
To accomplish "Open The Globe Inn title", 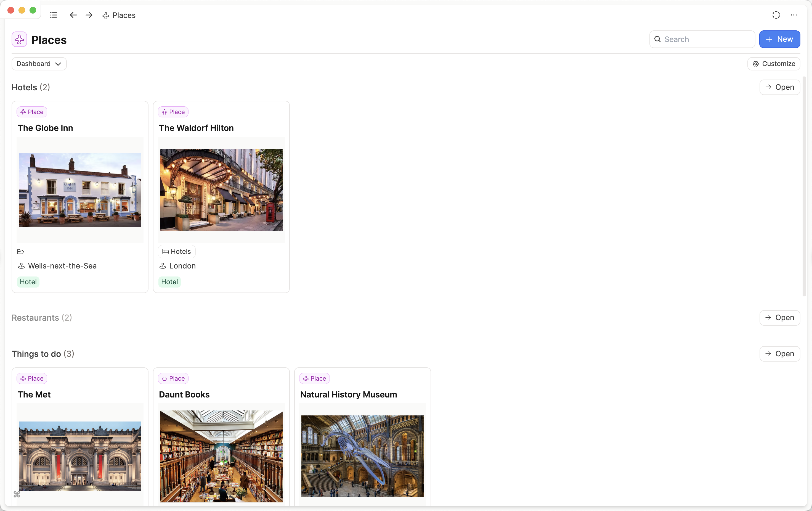I will coord(46,128).
